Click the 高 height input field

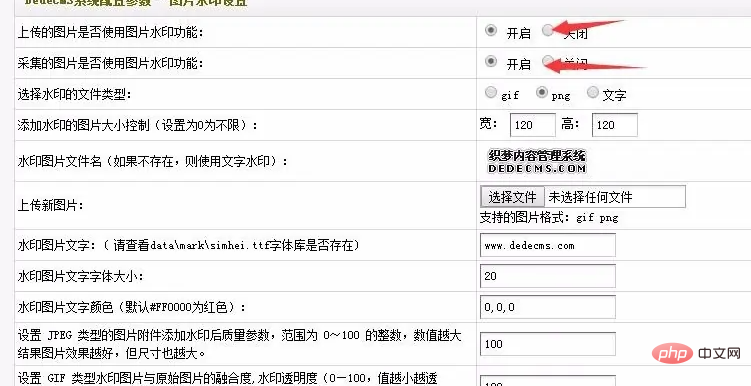(x=615, y=125)
